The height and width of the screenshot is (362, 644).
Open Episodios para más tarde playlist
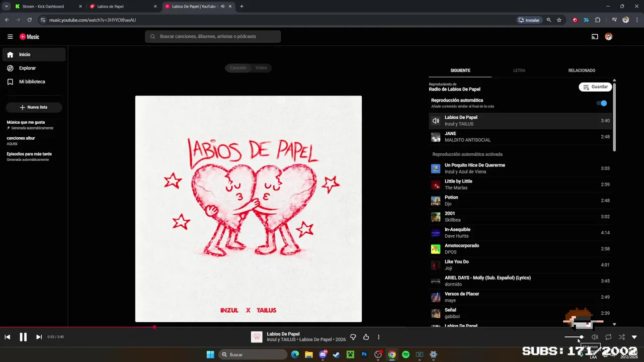pyautogui.click(x=34, y=157)
